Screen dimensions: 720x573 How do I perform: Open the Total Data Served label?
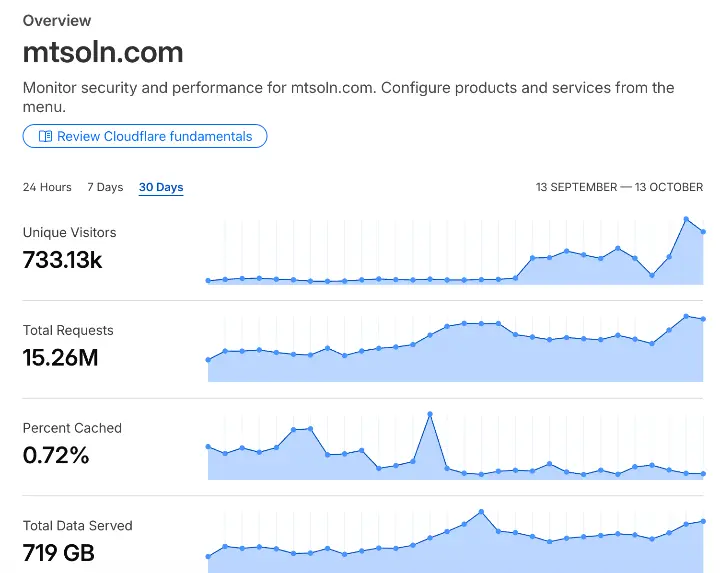(77, 525)
